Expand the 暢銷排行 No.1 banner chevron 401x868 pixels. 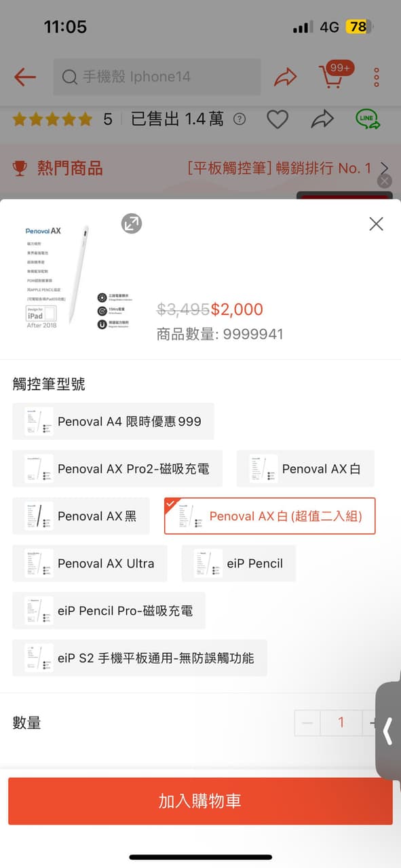(x=383, y=169)
